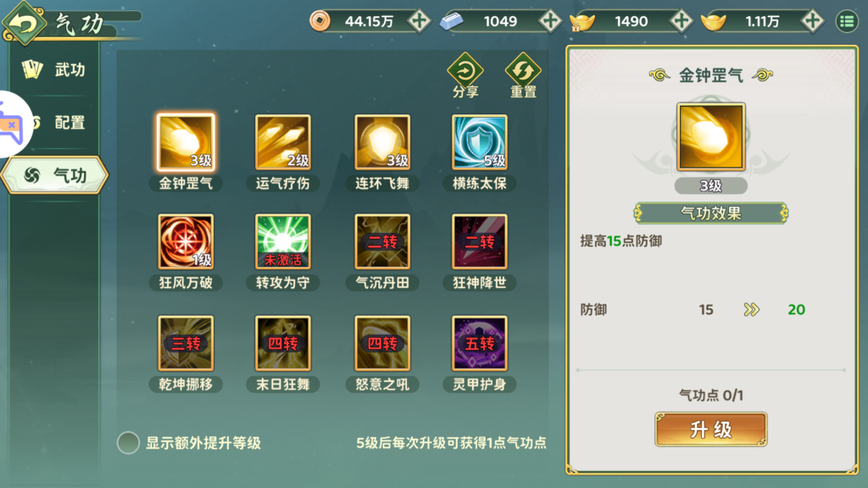
Task: Tap the 分享 share icon
Action: click(465, 75)
